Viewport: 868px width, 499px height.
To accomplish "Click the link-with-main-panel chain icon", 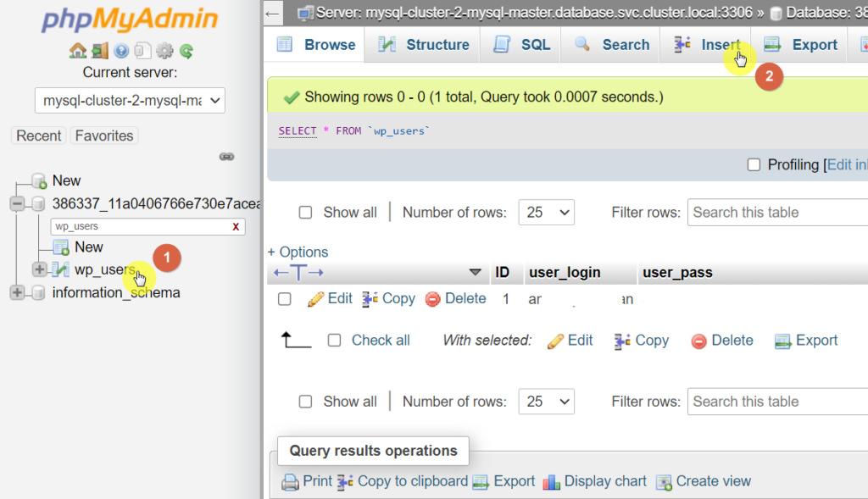I will coord(226,157).
